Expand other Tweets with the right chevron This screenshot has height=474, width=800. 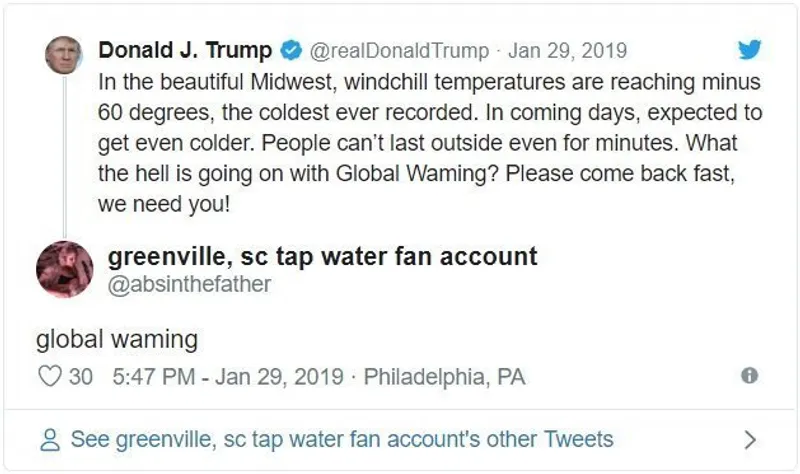coord(751,439)
